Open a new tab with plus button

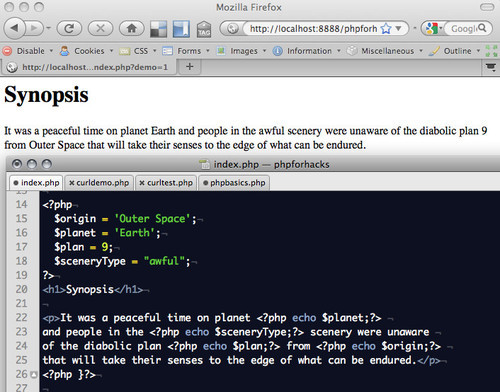coord(190,67)
